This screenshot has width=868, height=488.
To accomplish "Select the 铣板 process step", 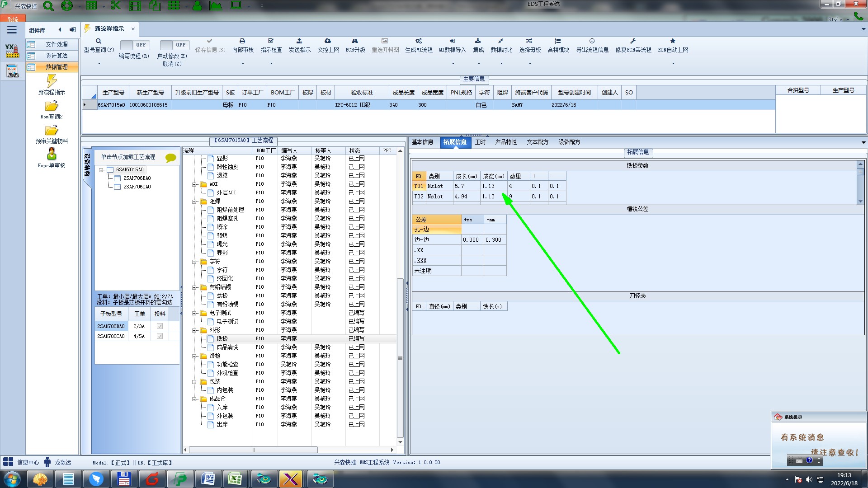I will coord(222,338).
